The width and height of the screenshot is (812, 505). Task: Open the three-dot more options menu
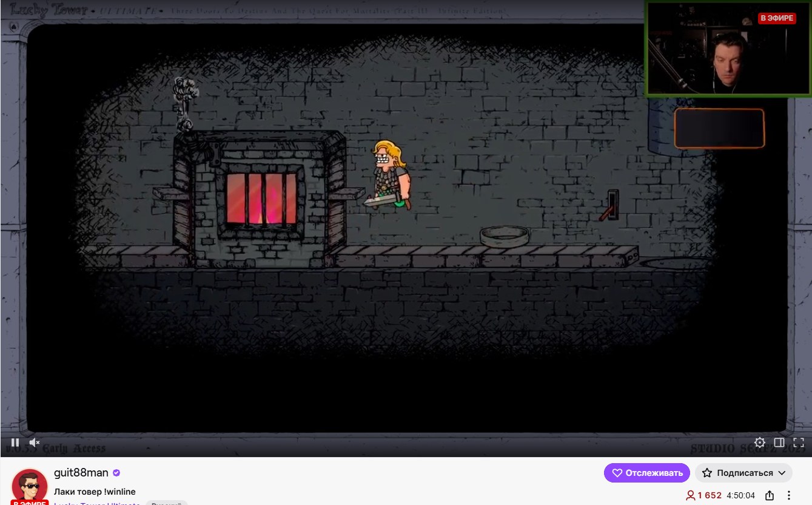click(789, 495)
